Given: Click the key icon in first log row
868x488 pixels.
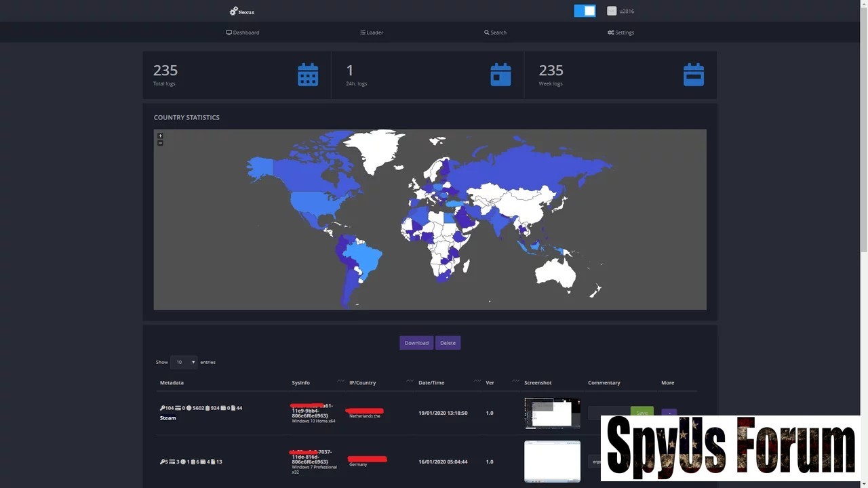Looking at the screenshot, I should [x=163, y=408].
